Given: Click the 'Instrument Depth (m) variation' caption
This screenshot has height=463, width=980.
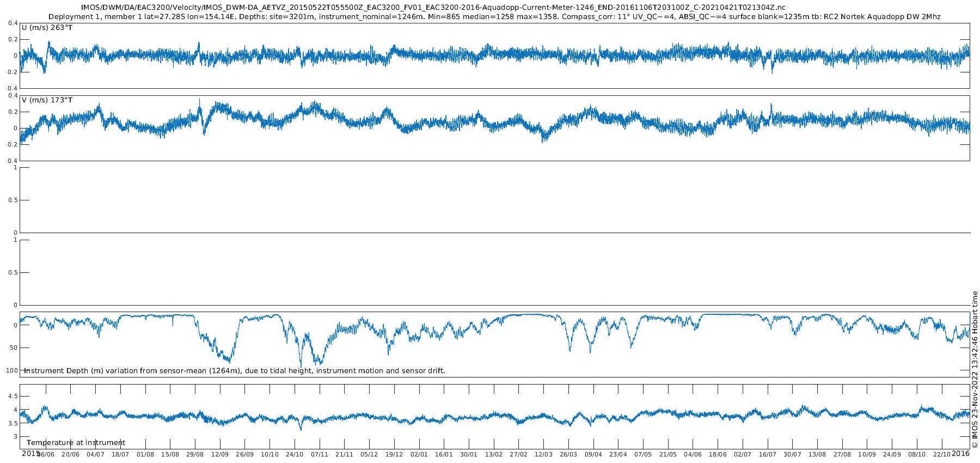Looking at the screenshot, I should click(235, 371).
